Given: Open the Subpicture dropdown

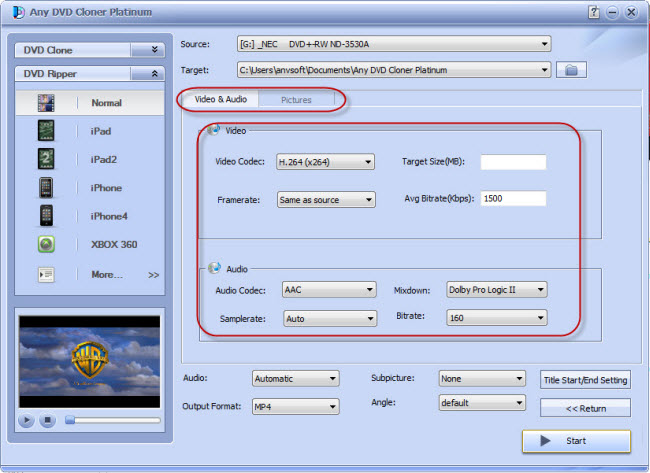Looking at the screenshot, I should point(482,378).
